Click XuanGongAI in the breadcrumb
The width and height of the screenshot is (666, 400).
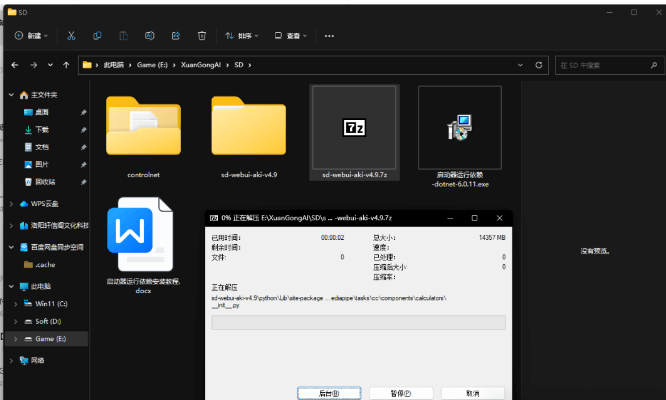[201, 65]
